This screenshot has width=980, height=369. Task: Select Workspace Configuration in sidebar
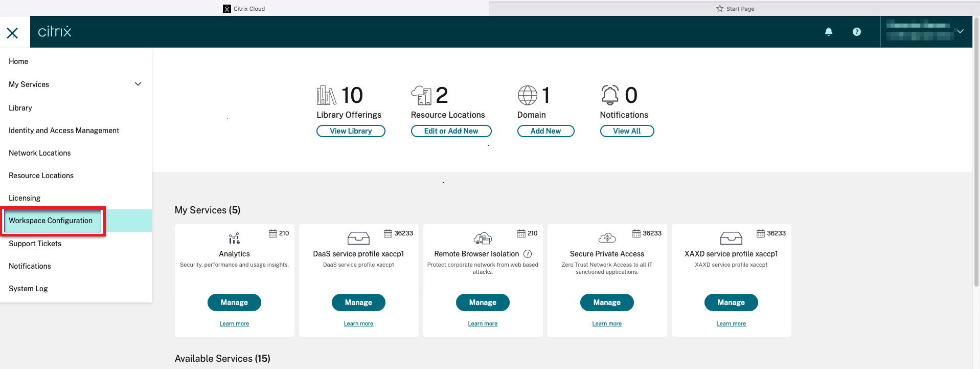pyautogui.click(x=51, y=221)
